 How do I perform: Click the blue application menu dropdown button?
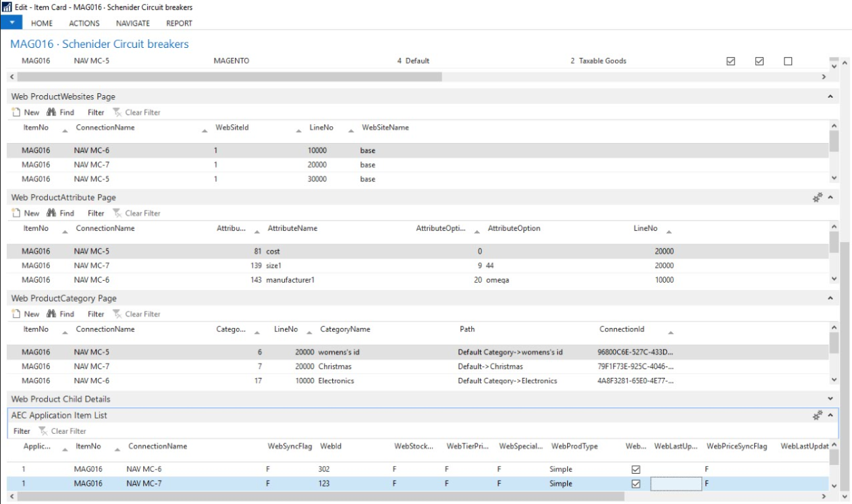pos(11,22)
